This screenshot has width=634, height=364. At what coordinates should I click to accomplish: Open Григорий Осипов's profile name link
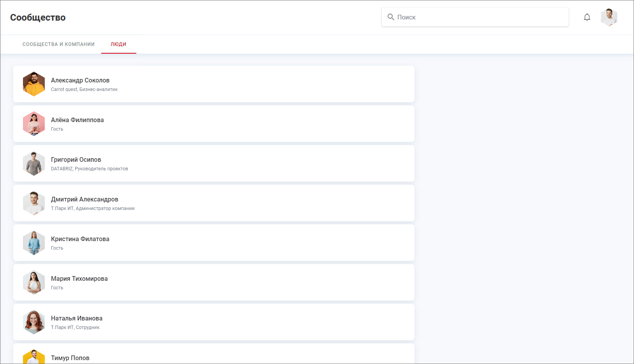pos(76,160)
